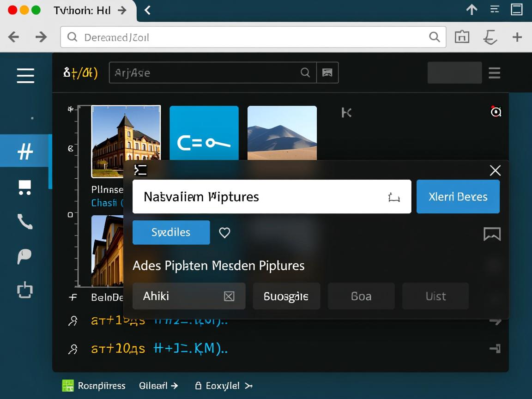Screen dimensions: 532x399
Task: Click the blue Sxediles button
Action: [171, 232]
